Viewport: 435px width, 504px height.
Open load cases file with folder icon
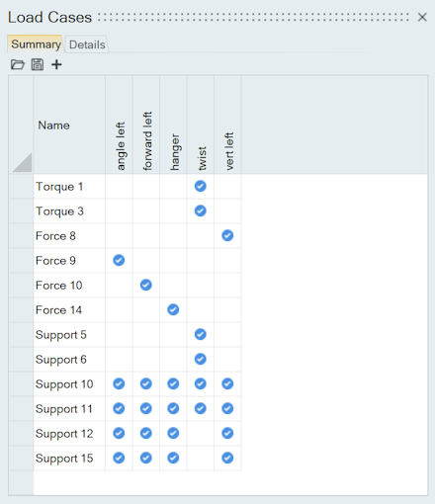coord(18,64)
